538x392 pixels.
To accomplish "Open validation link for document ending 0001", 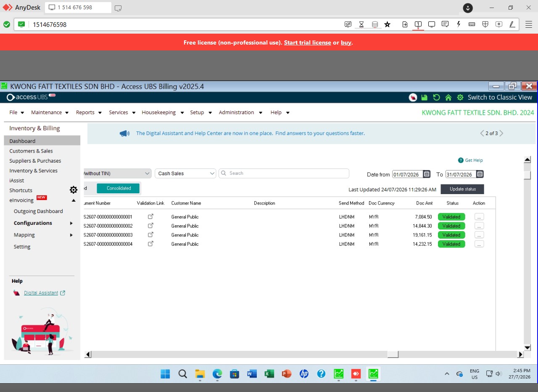I will click(150, 216).
